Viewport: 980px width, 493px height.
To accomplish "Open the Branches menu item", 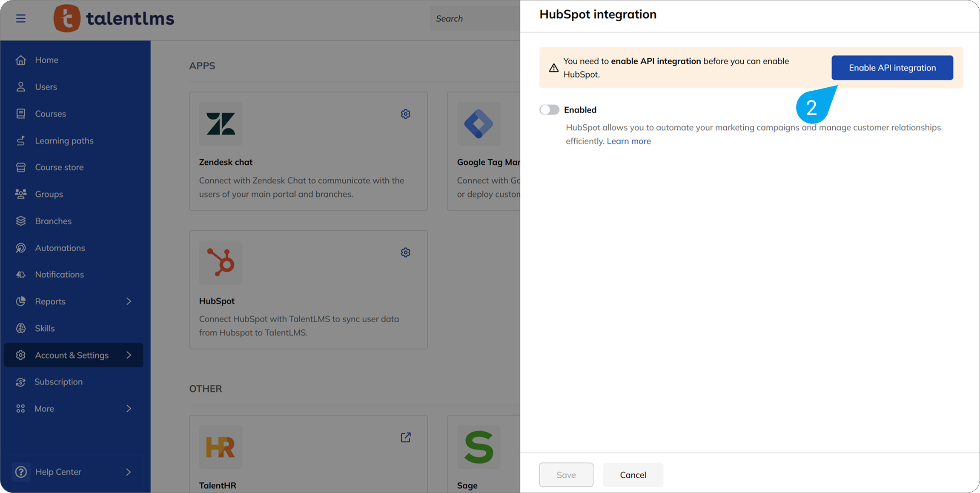I will 53,221.
